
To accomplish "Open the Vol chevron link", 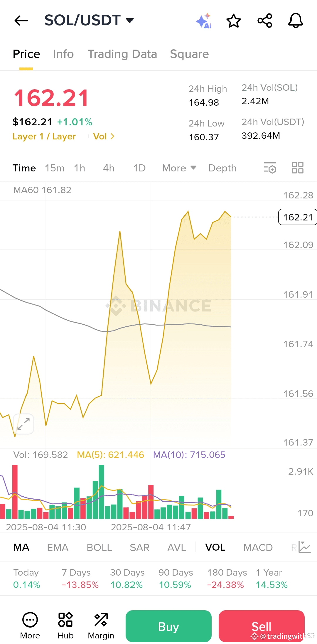I will click(x=104, y=136).
